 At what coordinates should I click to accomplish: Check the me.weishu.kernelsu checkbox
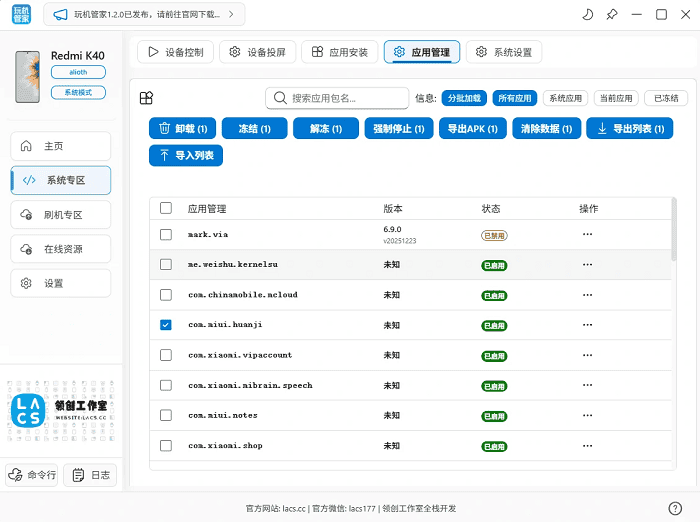166,264
